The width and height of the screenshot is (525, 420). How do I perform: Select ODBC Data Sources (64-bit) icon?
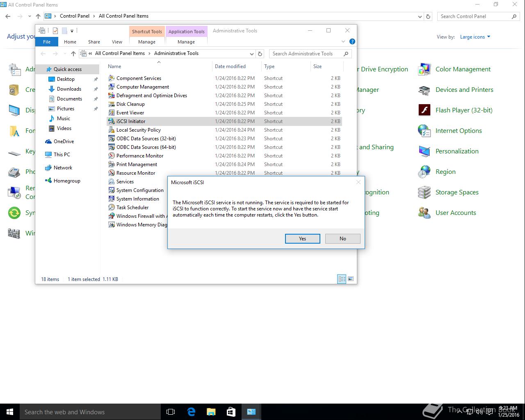click(111, 147)
